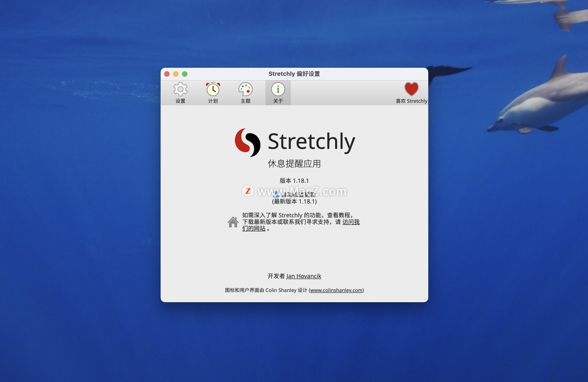
Task: Visit the www.colinshanley.com link
Action: click(x=336, y=290)
